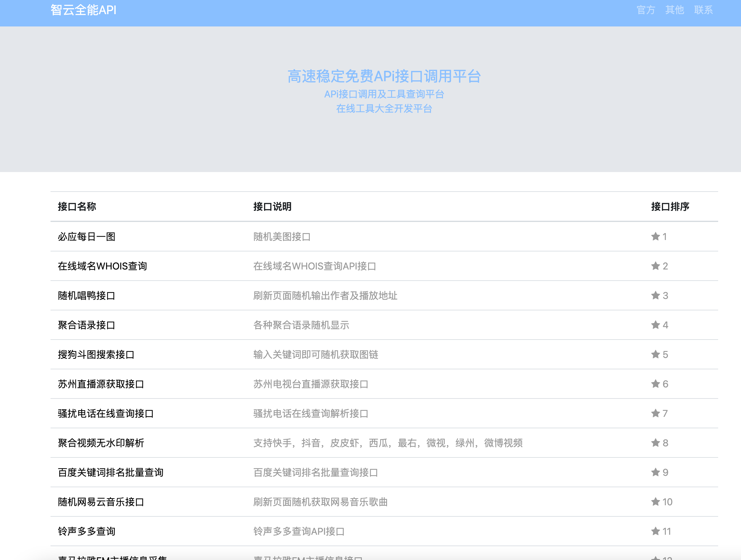
Task: Click the 接口排序 column header
Action: pyautogui.click(x=670, y=207)
